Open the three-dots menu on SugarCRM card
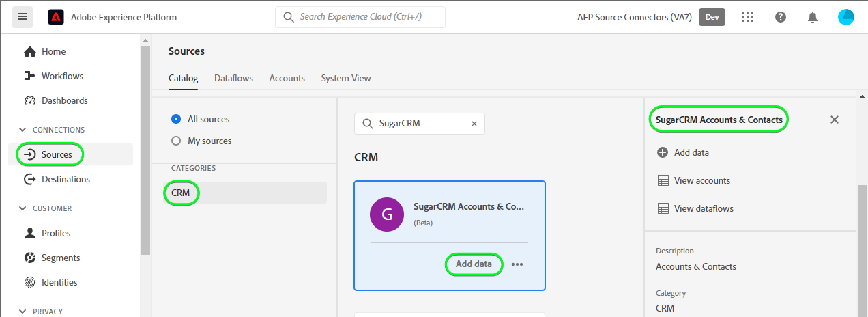Viewport: 868px width, 317px height. pyautogui.click(x=517, y=264)
